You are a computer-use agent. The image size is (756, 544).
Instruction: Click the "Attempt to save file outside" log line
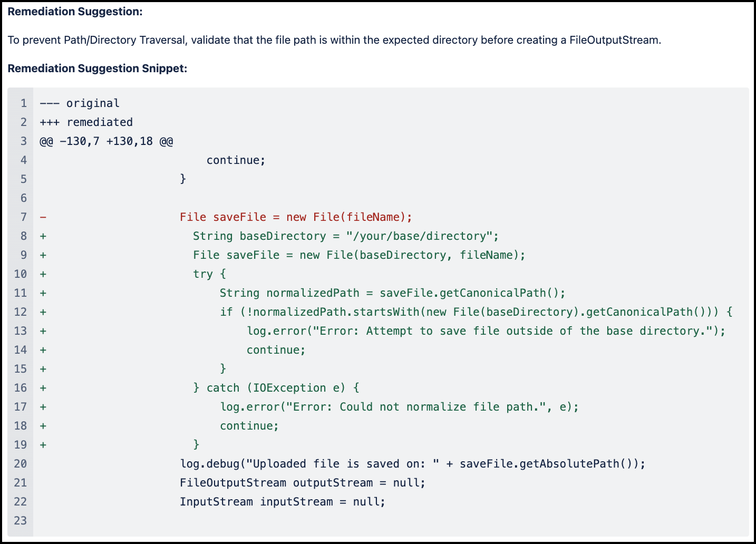[x=486, y=331]
